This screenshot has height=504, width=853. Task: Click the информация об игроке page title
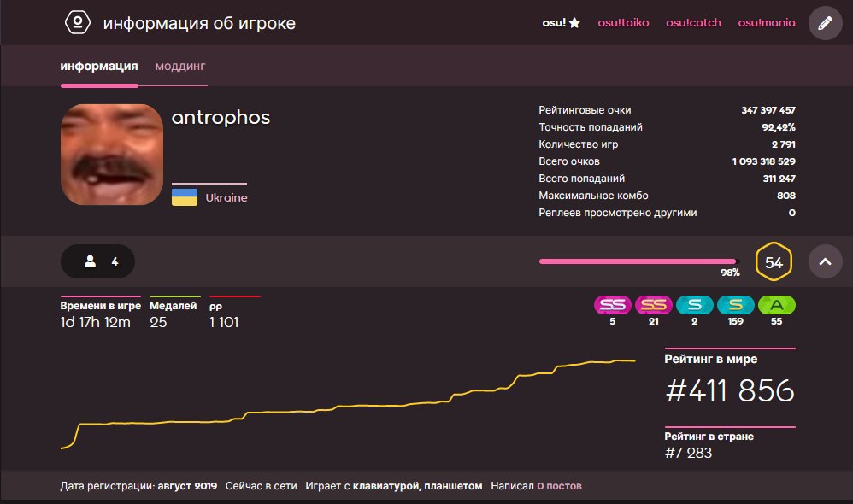click(199, 23)
